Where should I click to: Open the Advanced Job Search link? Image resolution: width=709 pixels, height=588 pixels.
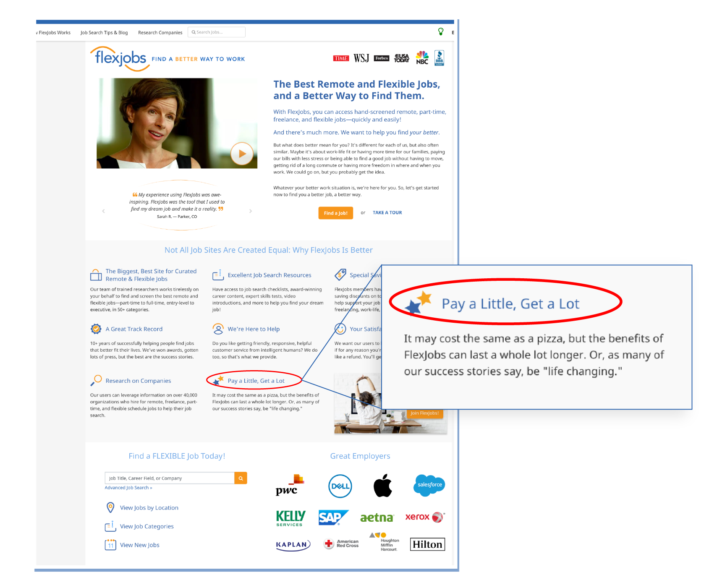click(128, 488)
